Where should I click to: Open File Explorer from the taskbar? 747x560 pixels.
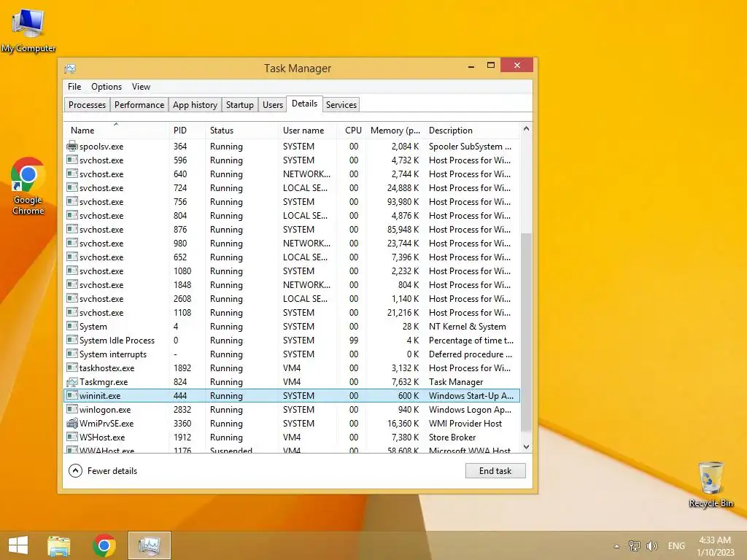[59, 545]
